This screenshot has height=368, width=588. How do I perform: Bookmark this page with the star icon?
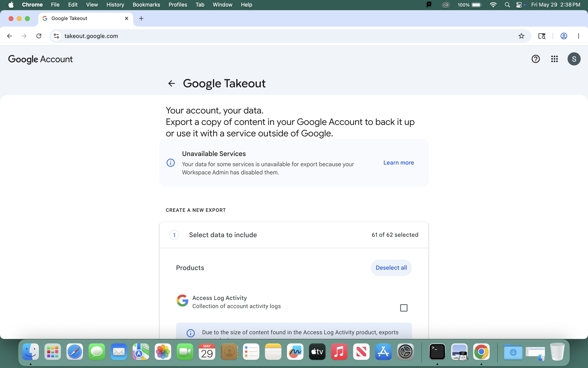[521, 36]
